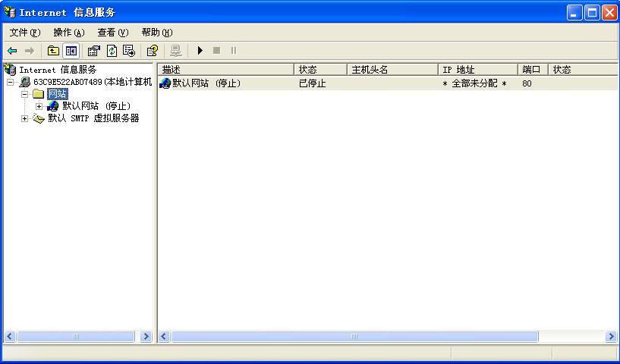Click the Refresh toolbar icon

point(112,51)
